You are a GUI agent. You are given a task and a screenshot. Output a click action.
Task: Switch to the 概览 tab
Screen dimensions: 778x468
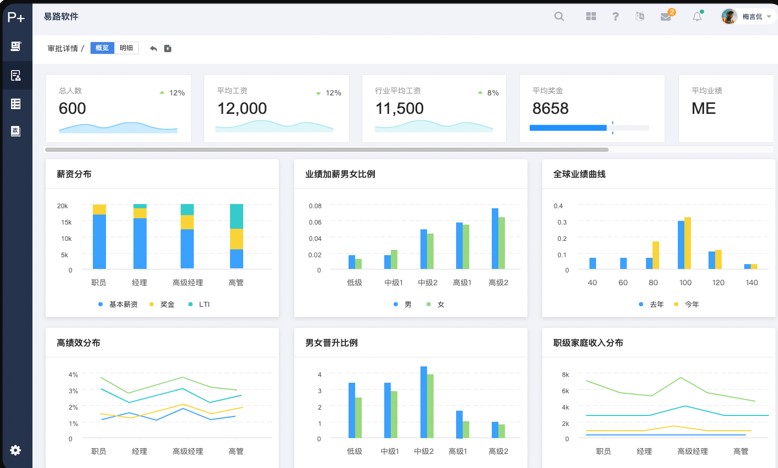tap(102, 48)
